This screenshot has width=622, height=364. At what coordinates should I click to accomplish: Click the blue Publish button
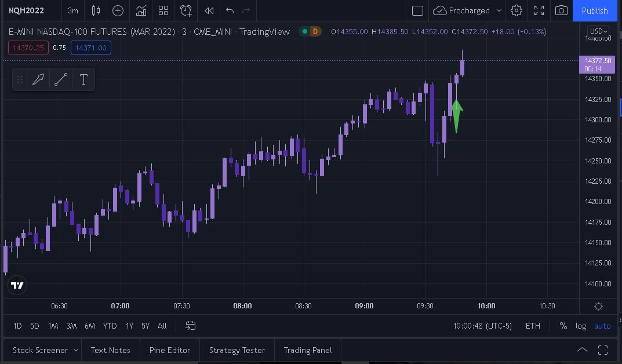point(594,10)
